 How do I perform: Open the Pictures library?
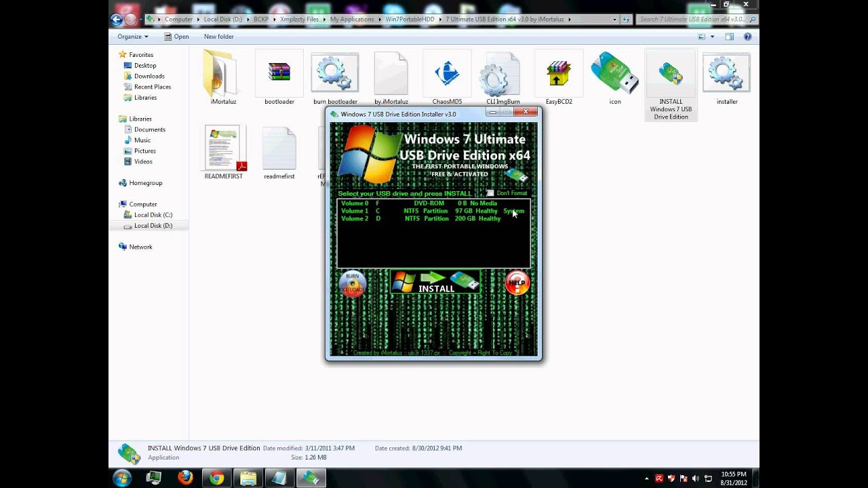click(x=144, y=152)
